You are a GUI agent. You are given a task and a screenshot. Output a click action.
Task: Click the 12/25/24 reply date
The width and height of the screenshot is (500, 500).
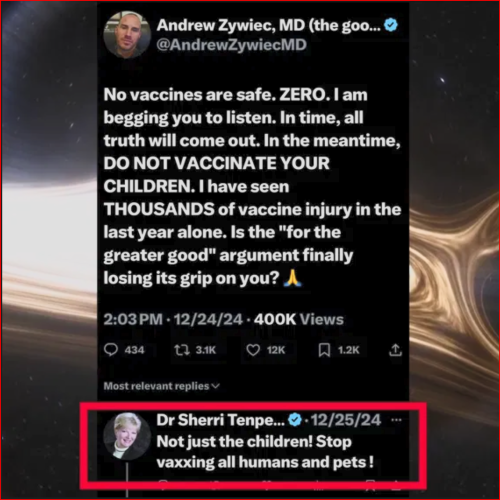[x=346, y=420]
